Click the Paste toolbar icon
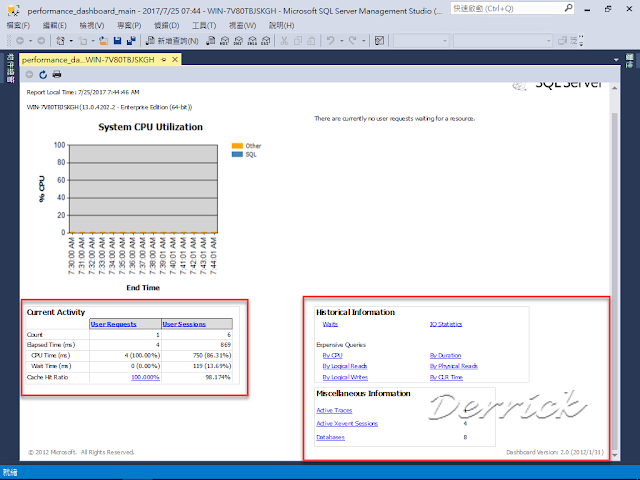Image resolution: width=640 pixels, height=480 pixels. [311, 40]
